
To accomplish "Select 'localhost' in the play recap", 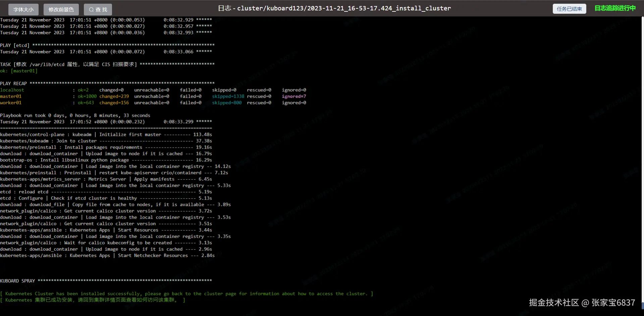I will point(12,90).
